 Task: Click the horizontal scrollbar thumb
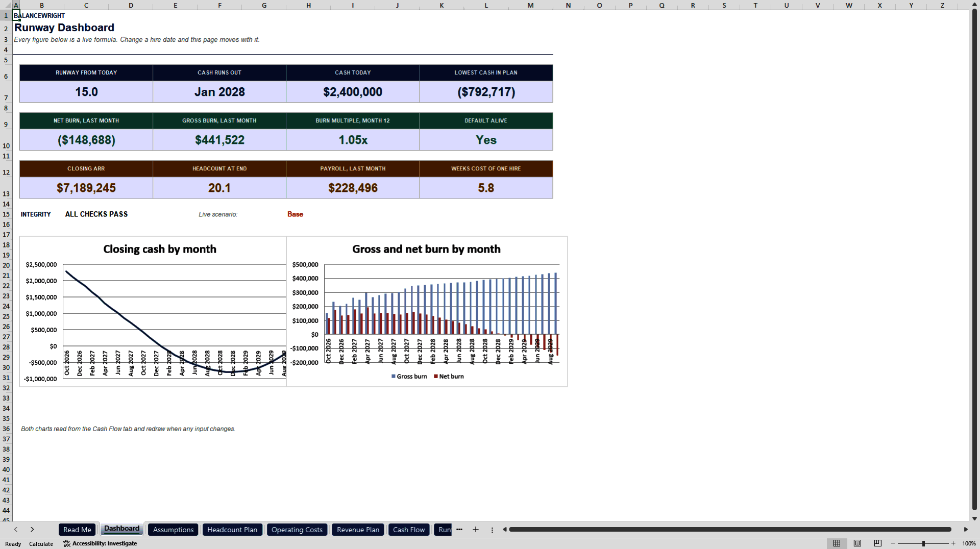tap(730, 530)
